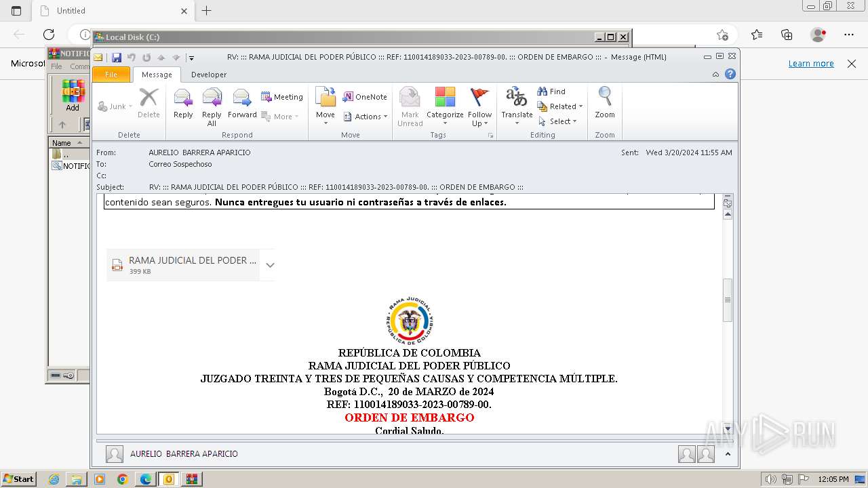
Task: Open Edge collections icon
Action: click(x=787, y=35)
